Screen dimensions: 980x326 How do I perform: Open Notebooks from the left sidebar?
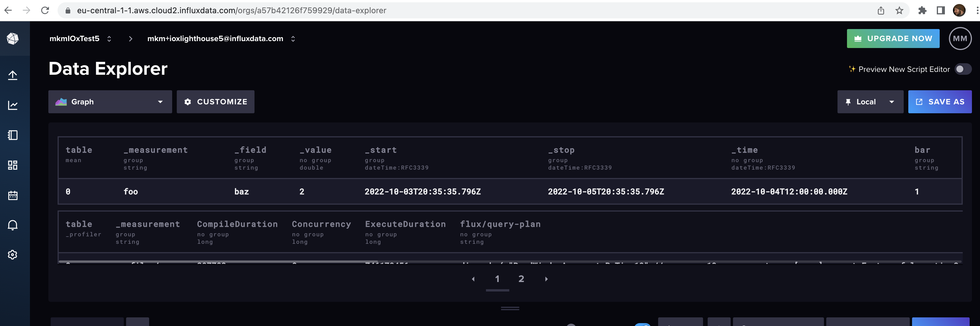click(13, 135)
